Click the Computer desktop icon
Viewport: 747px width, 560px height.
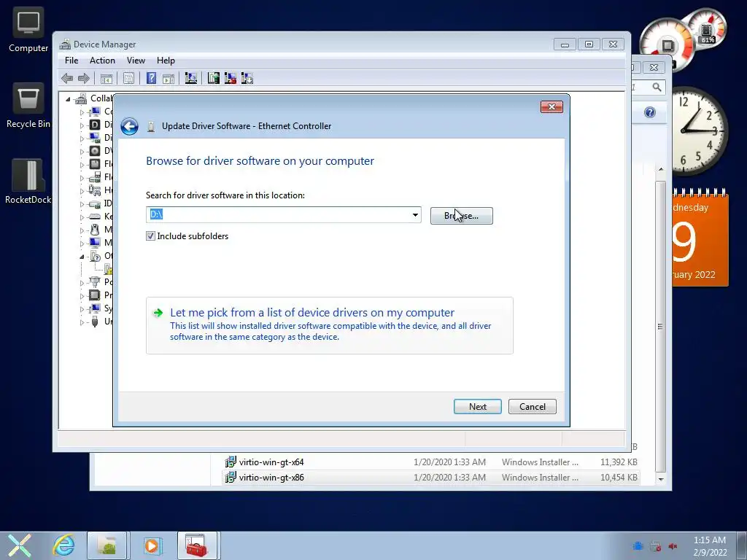point(28,29)
